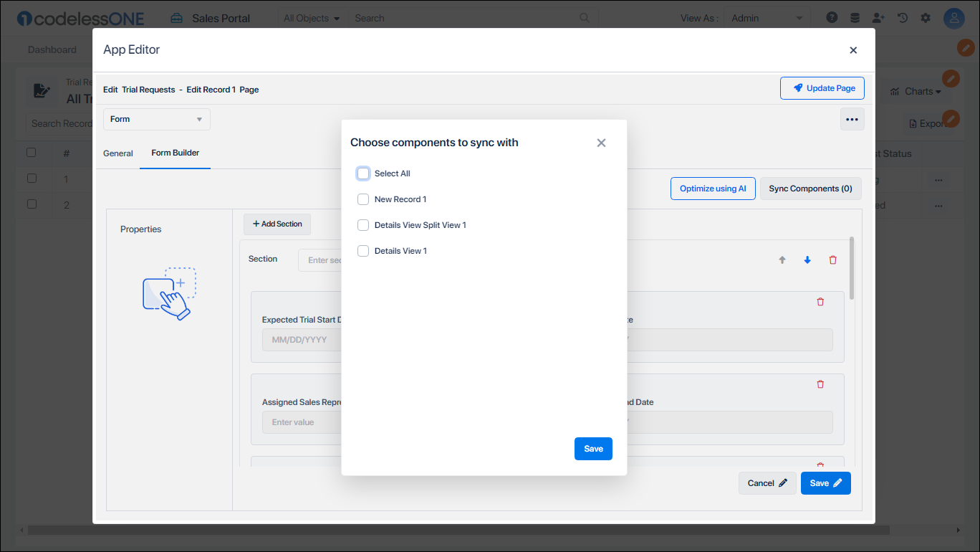Open the user profile avatar

click(953, 18)
